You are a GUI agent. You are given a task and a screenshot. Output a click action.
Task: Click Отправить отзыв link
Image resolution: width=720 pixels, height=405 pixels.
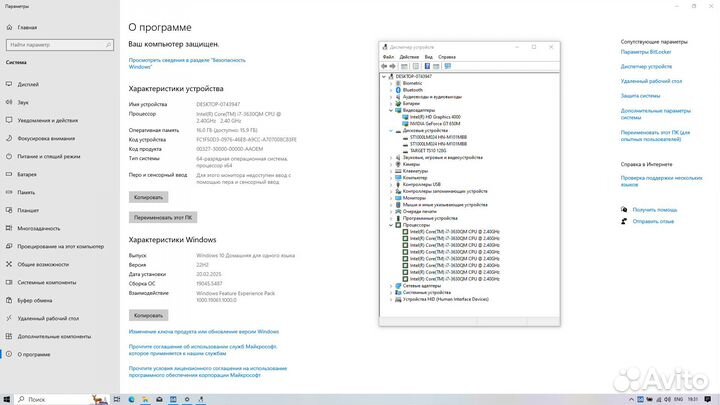pos(653,221)
